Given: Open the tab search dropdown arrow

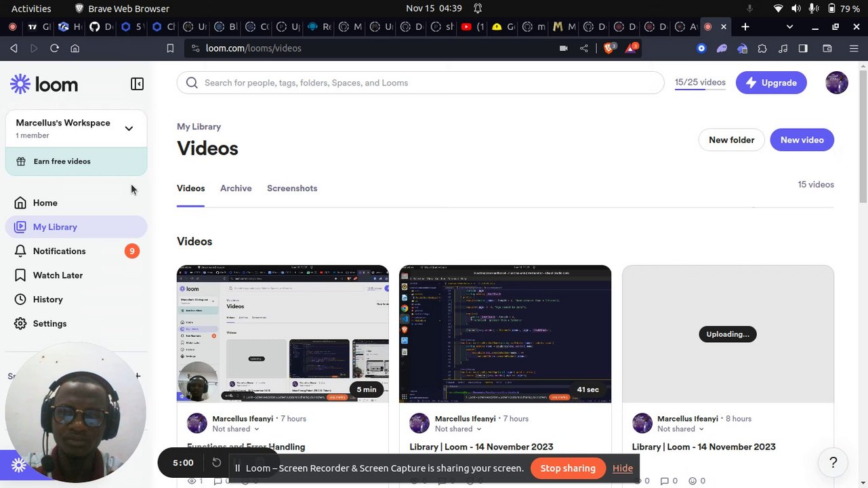Looking at the screenshot, I should (x=789, y=26).
